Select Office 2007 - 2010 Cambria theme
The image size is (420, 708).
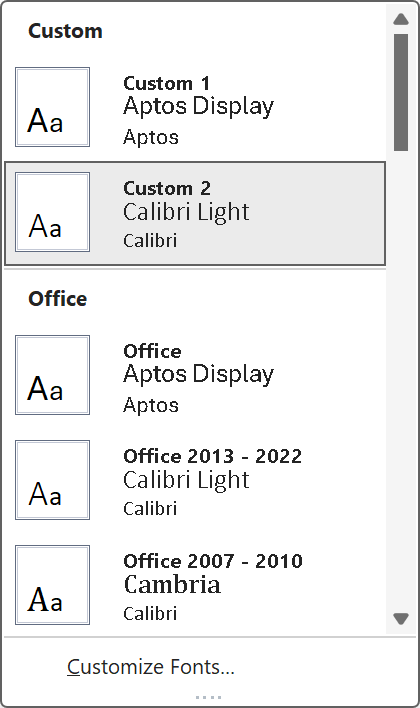195,585
